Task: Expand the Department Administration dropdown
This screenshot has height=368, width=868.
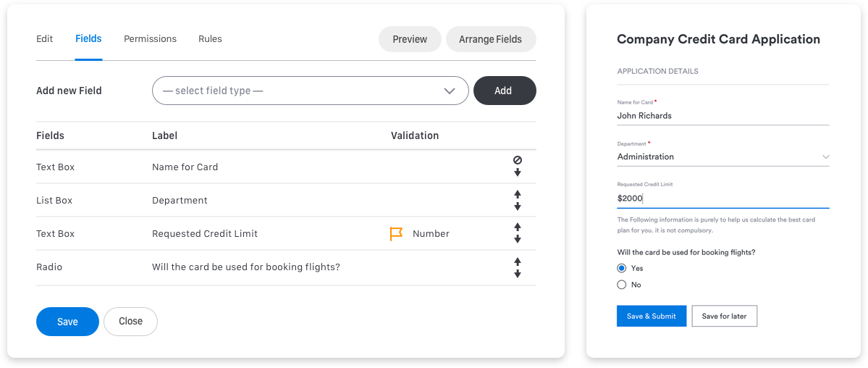Action: click(825, 156)
